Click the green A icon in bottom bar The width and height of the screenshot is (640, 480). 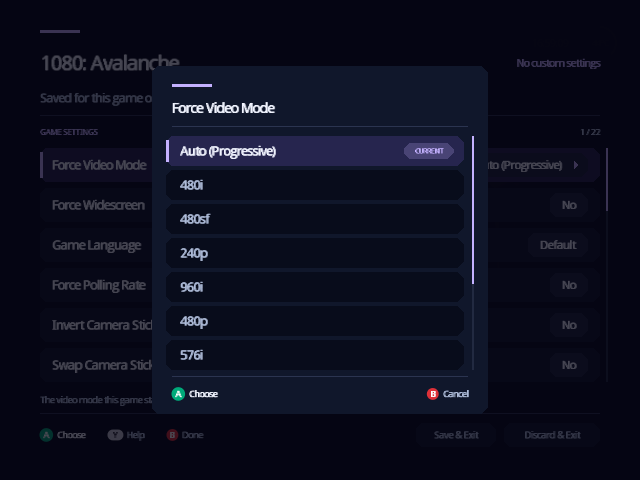pyautogui.click(x=47, y=435)
